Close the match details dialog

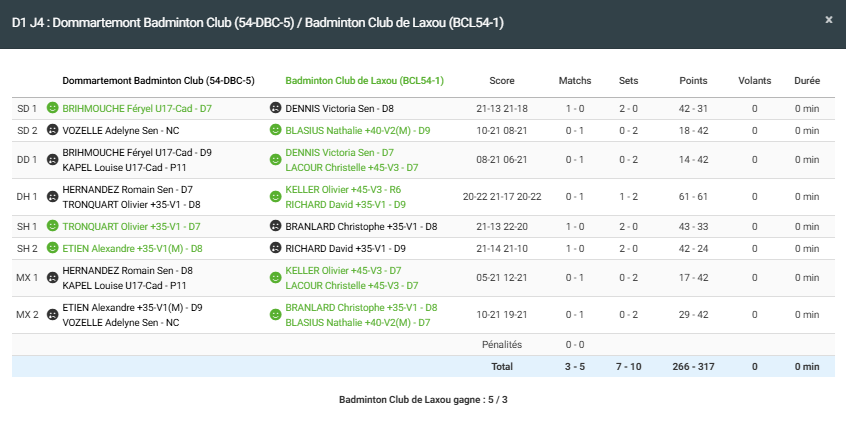[828, 19]
